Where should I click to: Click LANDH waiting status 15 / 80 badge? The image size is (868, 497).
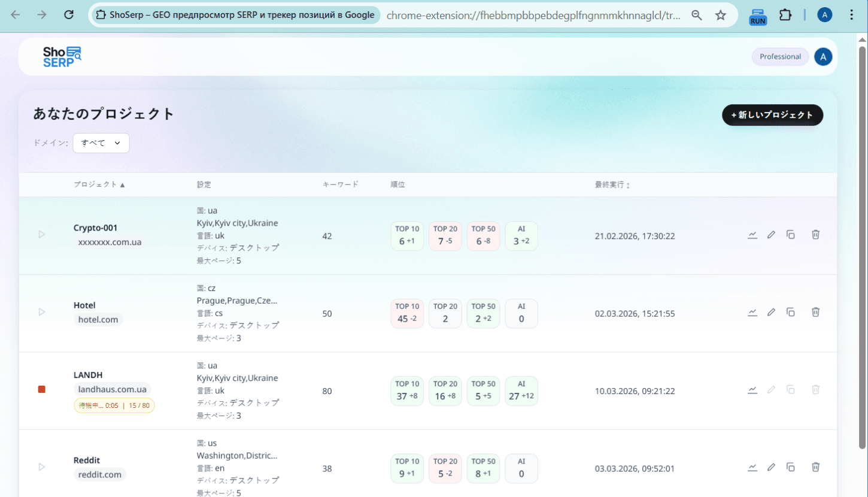pyautogui.click(x=114, y=405)
